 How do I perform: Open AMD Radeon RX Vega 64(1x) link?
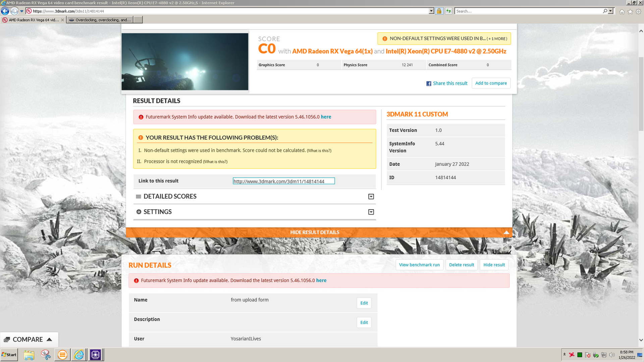pyautogui.click(x=332, y=51)
